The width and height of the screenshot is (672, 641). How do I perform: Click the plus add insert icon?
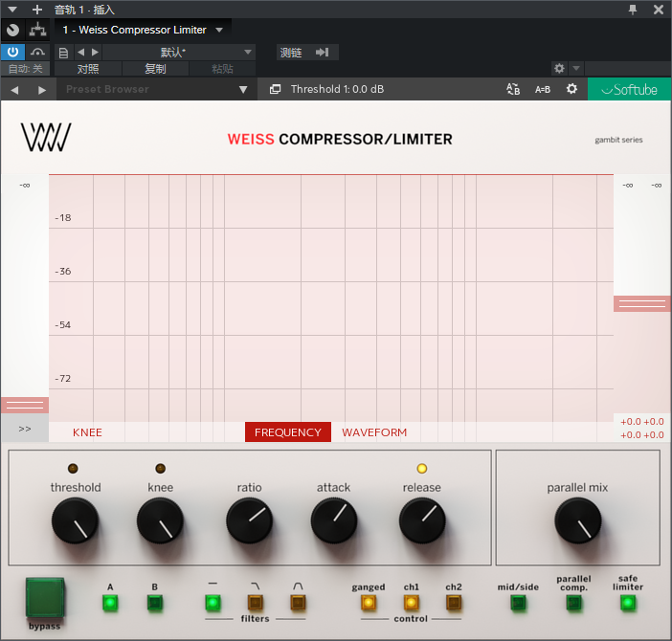pos(37,9)
